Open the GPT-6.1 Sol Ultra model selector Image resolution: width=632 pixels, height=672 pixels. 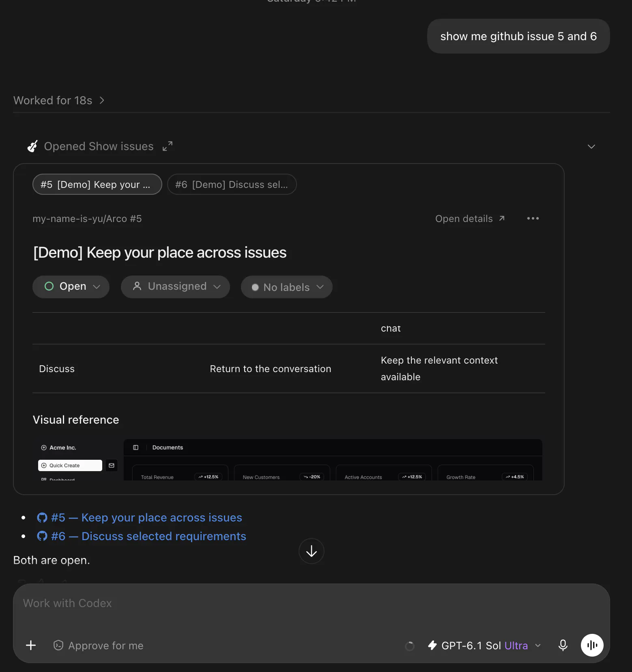pyautogui.click(x=484, y=646)
